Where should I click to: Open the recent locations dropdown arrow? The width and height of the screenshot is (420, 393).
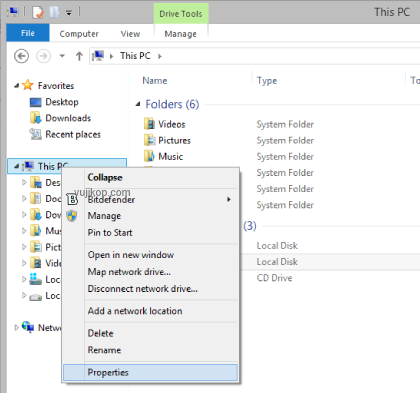62,56
